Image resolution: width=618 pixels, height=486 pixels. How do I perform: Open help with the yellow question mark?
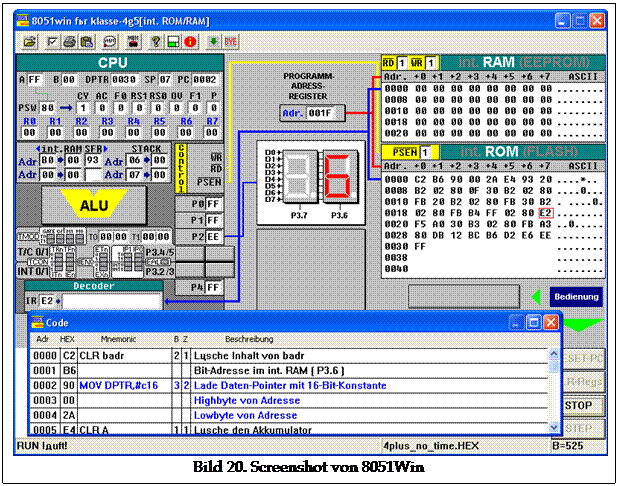(x=156, y=41)
